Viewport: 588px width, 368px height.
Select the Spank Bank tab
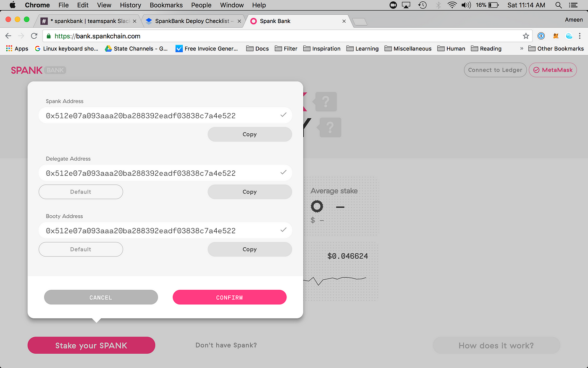pyautogui.click(x=298, y=21)
